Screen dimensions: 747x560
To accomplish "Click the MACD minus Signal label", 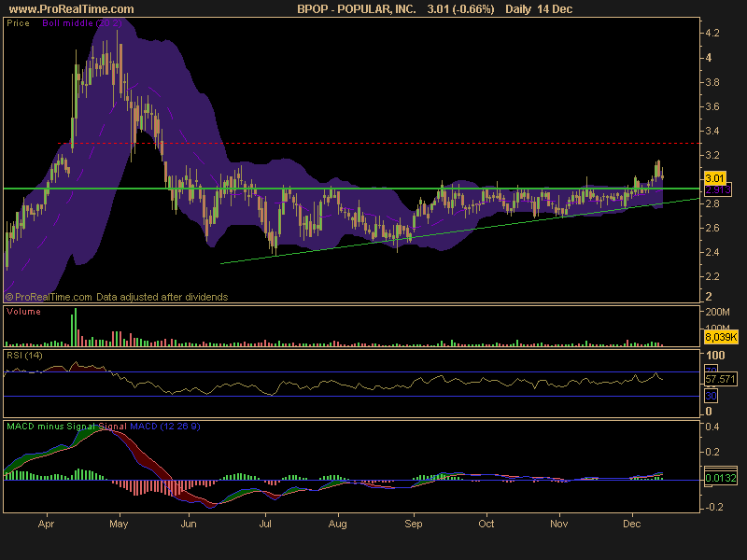I will point(51,427).
